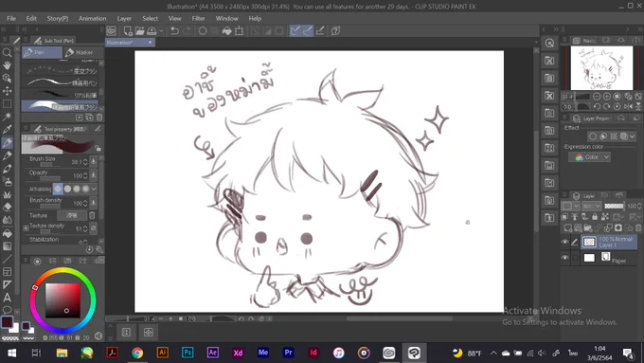Toggle Snap to Ruler in command bar
The height and width of the screenshot is (363, 644).
click(x=295, y=31)
